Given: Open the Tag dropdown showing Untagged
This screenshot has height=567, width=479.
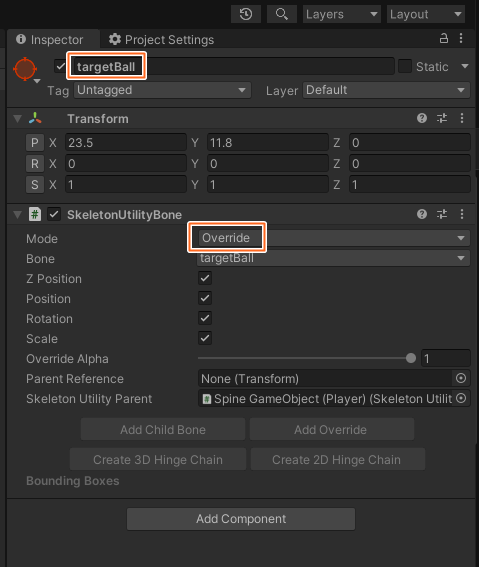Looking at the screenshot, I should tap(162, 90).
